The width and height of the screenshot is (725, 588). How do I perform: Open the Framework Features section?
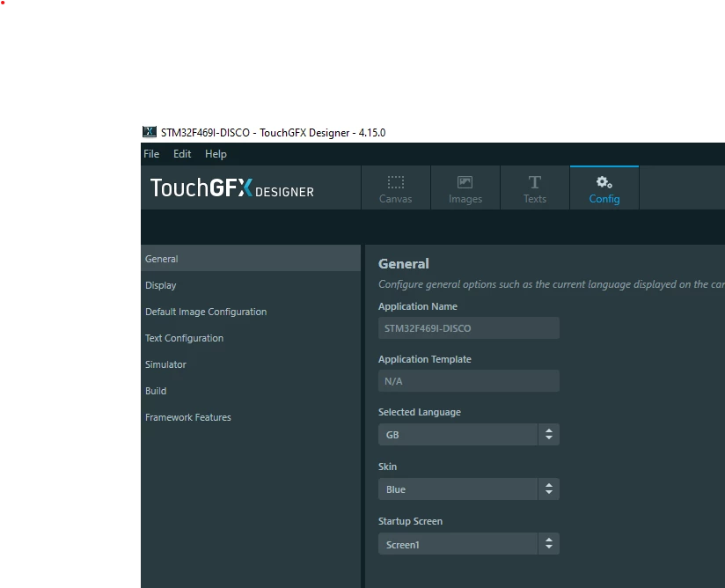251,417
